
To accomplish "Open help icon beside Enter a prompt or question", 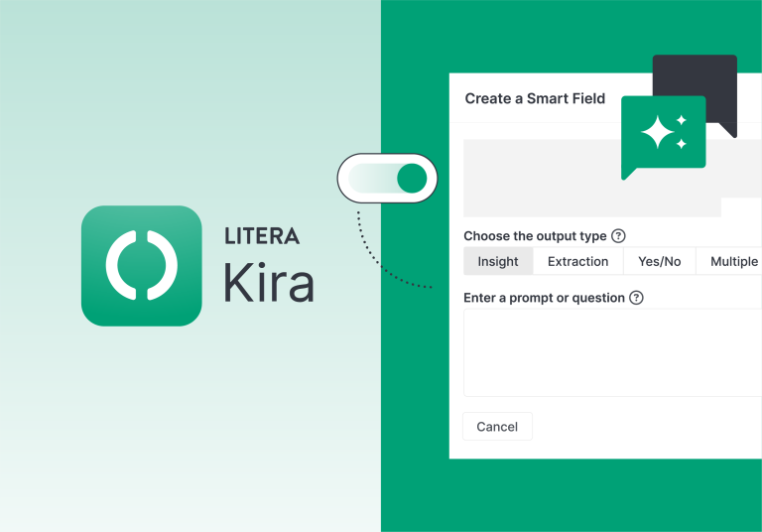I will pos(636,298).
